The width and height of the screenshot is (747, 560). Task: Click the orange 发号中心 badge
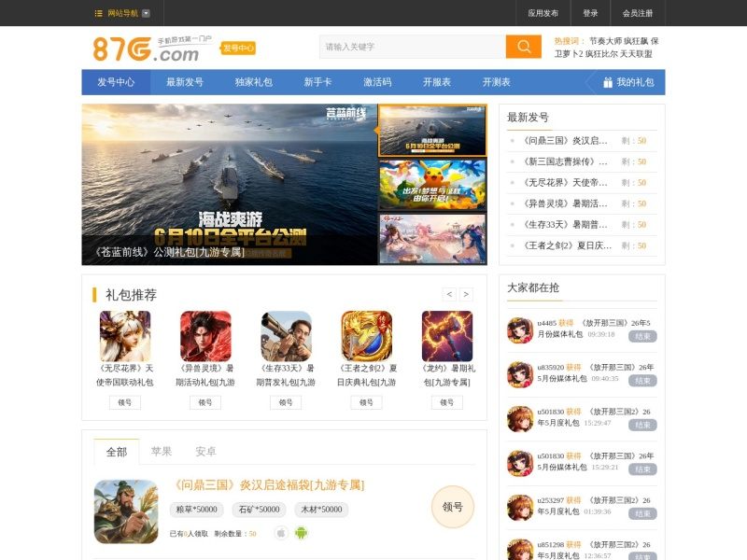238,48
